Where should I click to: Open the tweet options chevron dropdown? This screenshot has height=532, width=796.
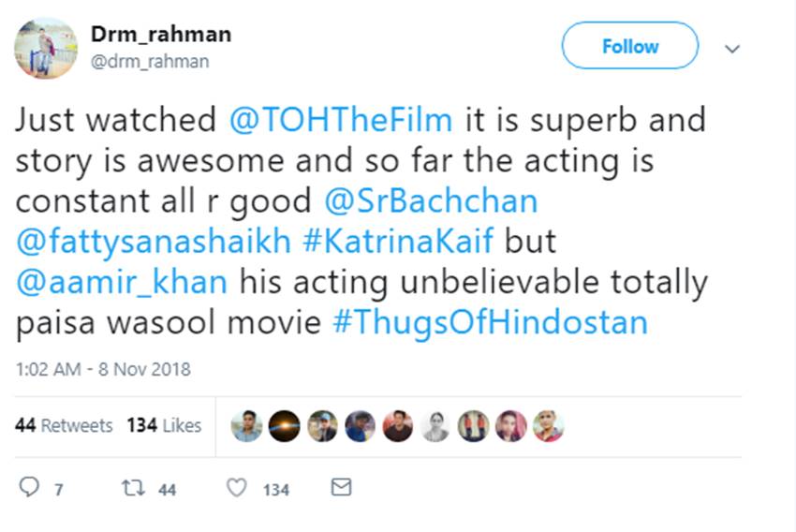pos(732,48)
